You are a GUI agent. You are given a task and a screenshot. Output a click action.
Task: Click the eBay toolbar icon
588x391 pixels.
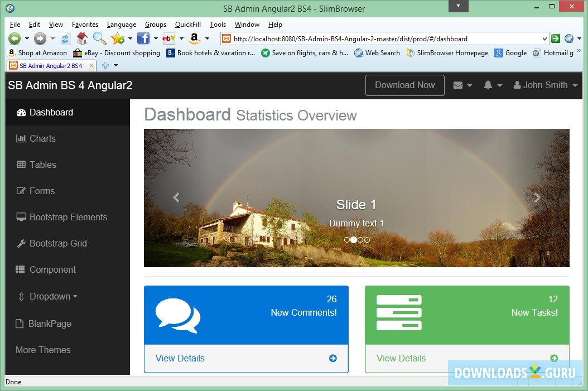168,38
